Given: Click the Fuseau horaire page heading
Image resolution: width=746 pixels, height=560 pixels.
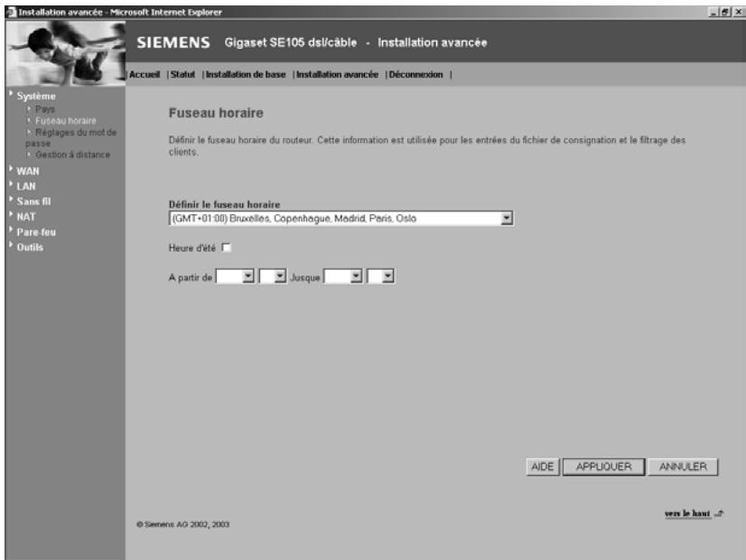Looking at the screenshot, I should 216,113.
